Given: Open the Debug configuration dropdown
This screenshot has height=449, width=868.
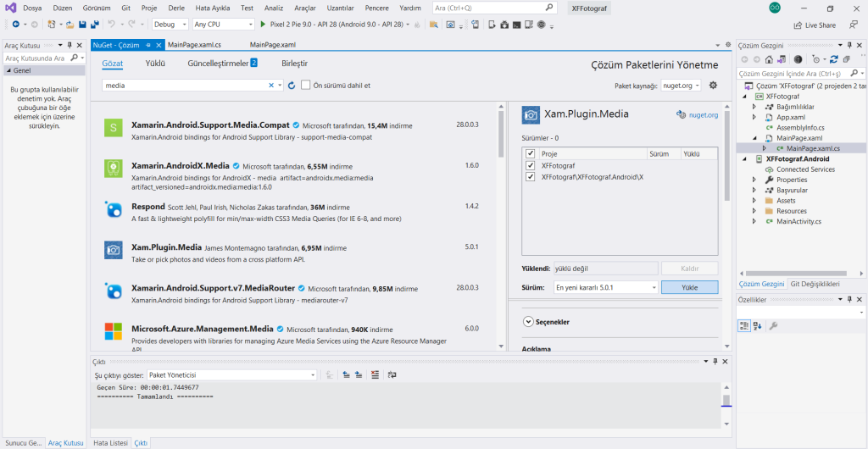Looking at the screenshot, I should tap(172, 25).
